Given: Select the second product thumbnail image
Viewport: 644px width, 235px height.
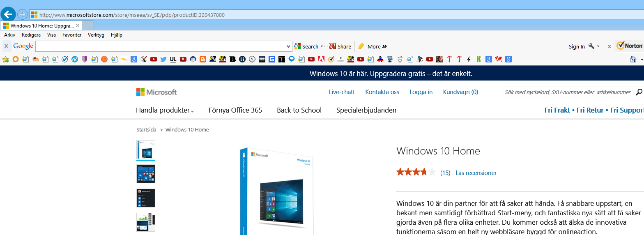Looking at the screenshot, I should [x=146, y=174].
